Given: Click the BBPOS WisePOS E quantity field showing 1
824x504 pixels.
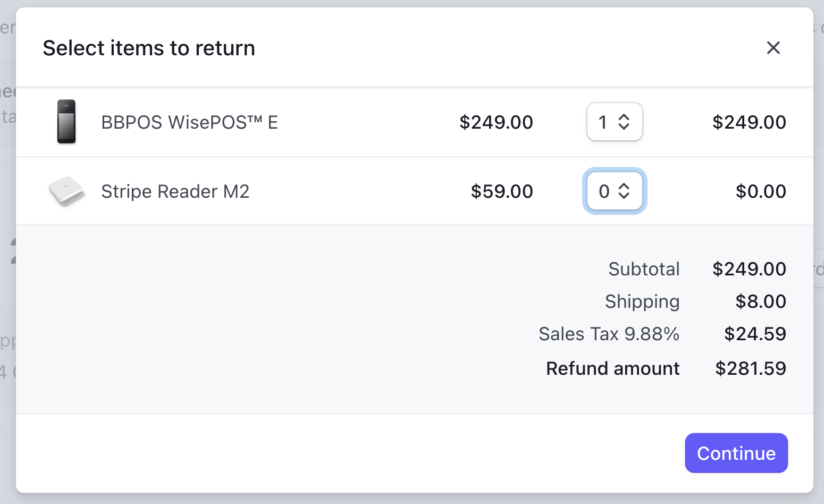Looking at the screenshot, I should point(615,122).
